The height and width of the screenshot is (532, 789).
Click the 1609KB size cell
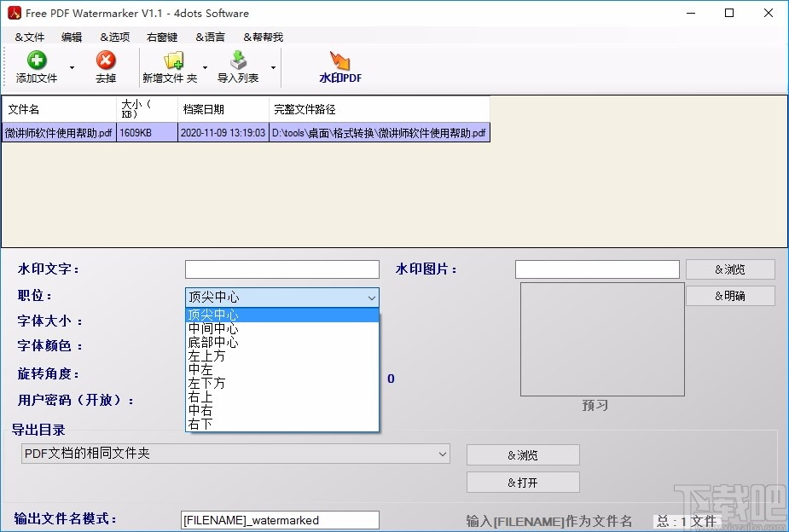pos(147,133)
